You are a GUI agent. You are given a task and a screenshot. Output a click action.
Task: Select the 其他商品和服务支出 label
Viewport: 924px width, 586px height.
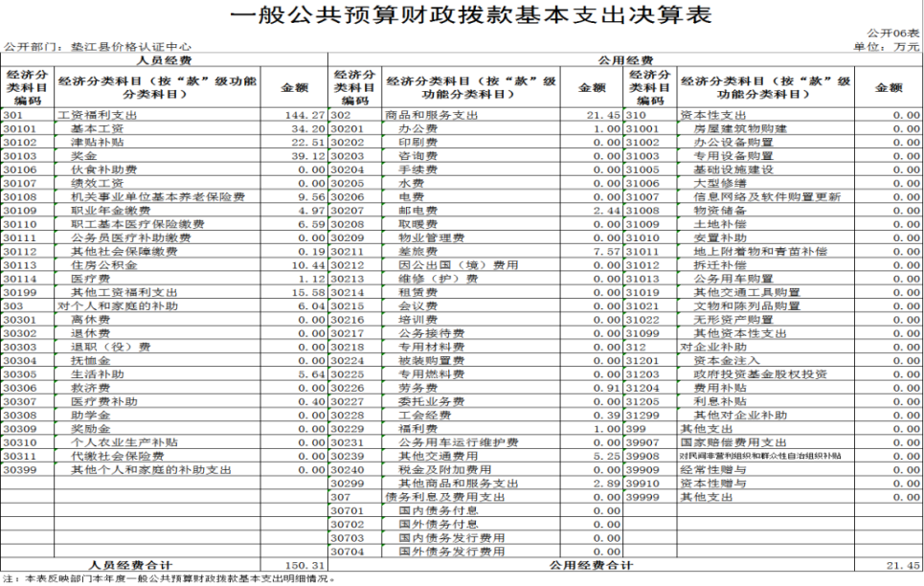click(x=458, y=484)
